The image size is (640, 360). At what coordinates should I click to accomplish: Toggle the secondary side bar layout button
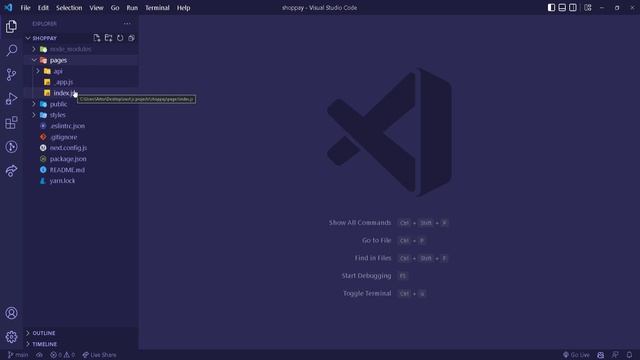point(573,7)
